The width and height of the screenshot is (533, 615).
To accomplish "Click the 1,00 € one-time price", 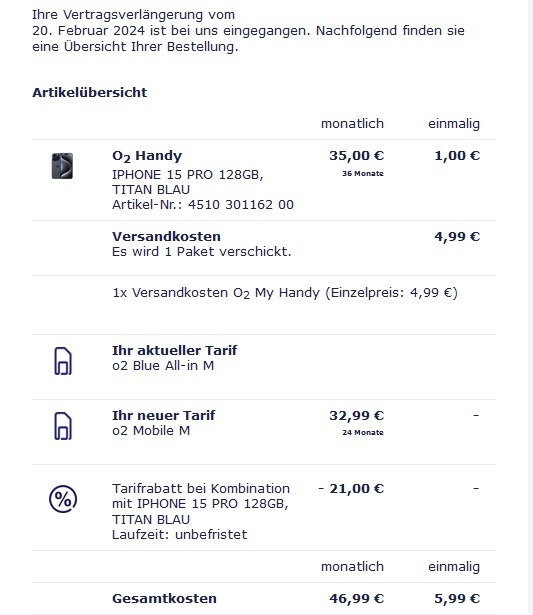I will [x=457, y=156].
